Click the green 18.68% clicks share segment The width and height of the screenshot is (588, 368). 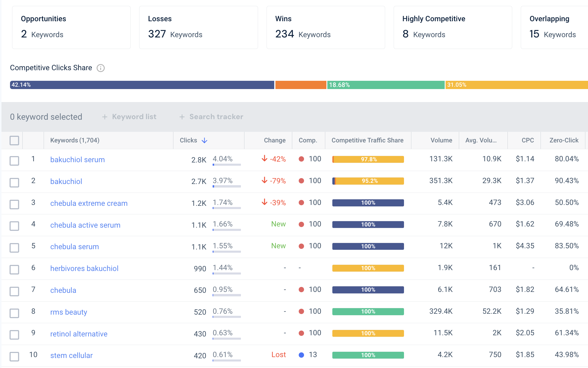[x=386, y=85]
